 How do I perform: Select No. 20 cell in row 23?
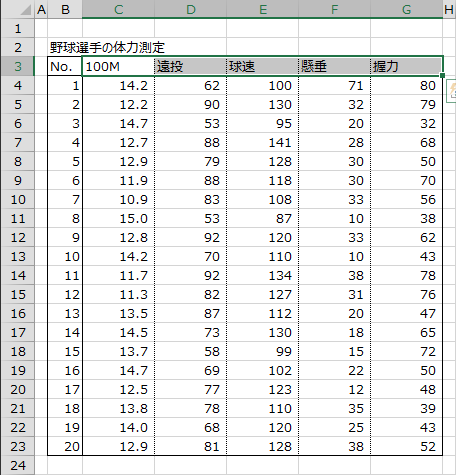pyautogui.click(x=65, y=446)
